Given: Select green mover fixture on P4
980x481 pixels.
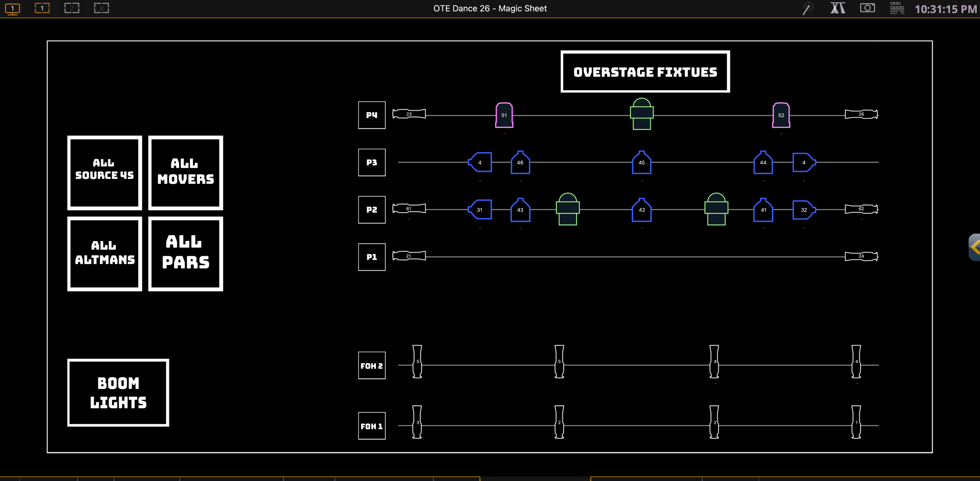Looking at the screenshot, I should (x=642, y=114).
